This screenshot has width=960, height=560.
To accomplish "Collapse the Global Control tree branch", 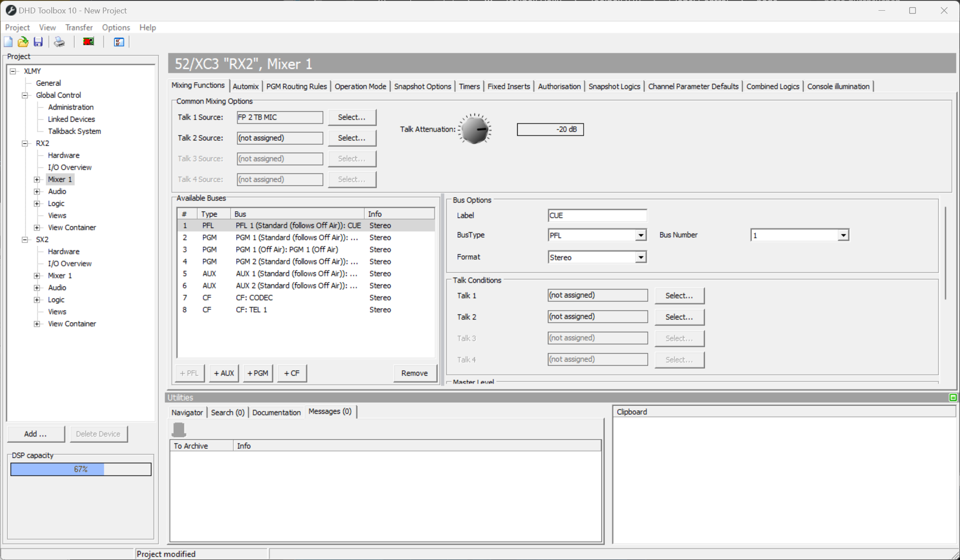I will (x=25, y=95).
